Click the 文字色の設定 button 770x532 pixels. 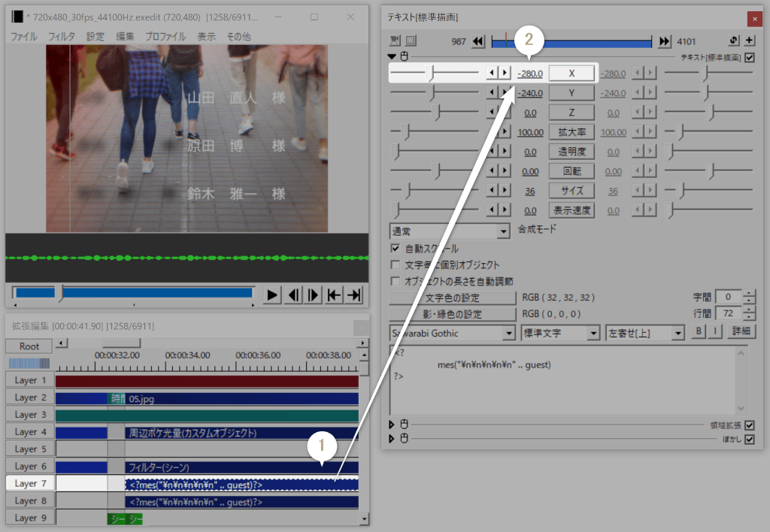453,298
